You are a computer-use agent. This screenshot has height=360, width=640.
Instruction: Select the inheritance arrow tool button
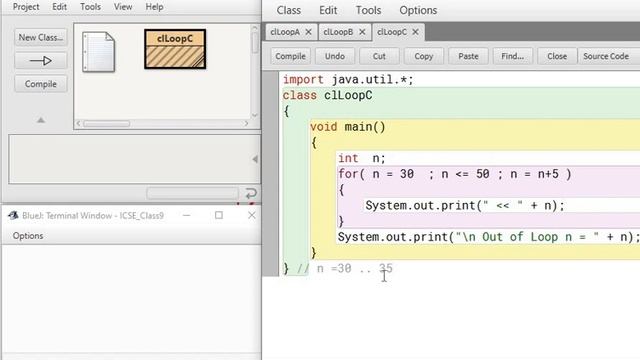(41, 61)
